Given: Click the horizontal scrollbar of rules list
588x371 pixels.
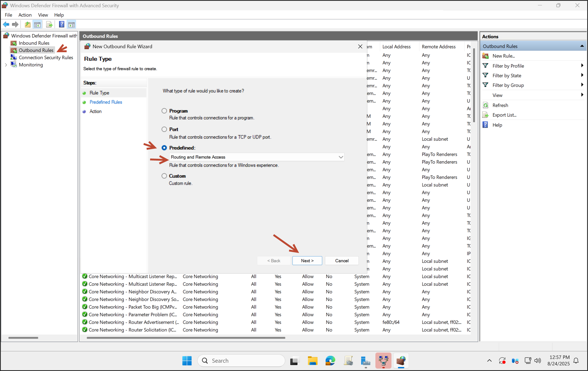Looking at the screenshot, I should point(186,338).
